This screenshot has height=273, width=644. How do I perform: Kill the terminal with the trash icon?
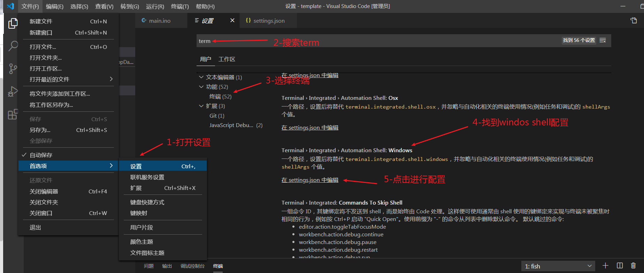(633, 266)
